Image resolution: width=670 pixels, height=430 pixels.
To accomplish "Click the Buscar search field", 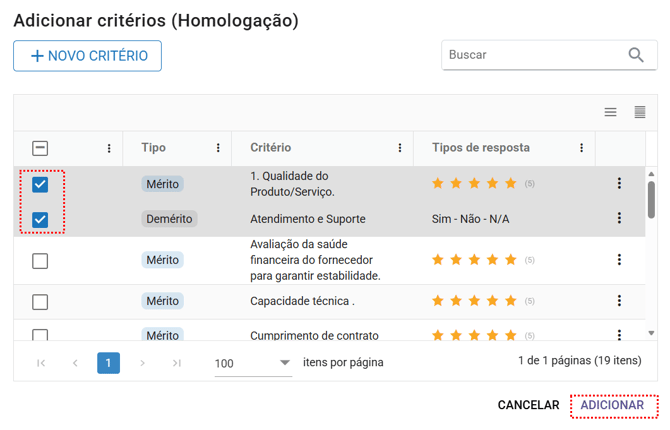I will click(532, 55).
